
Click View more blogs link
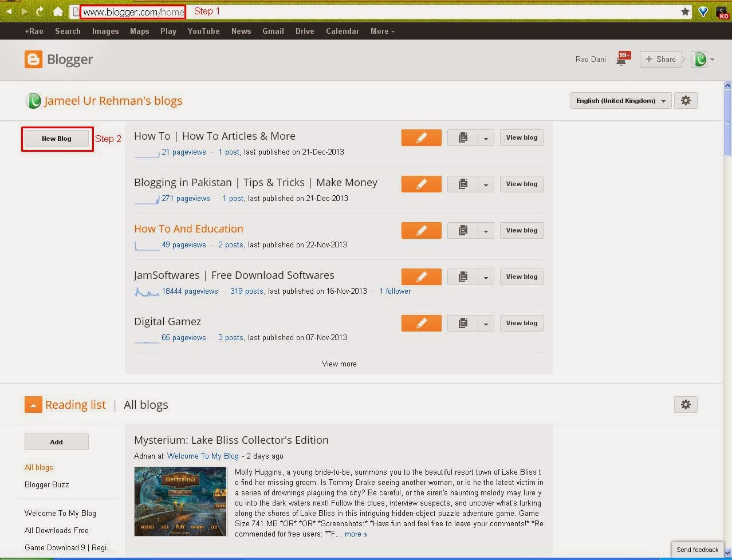(x=339, y=364)
